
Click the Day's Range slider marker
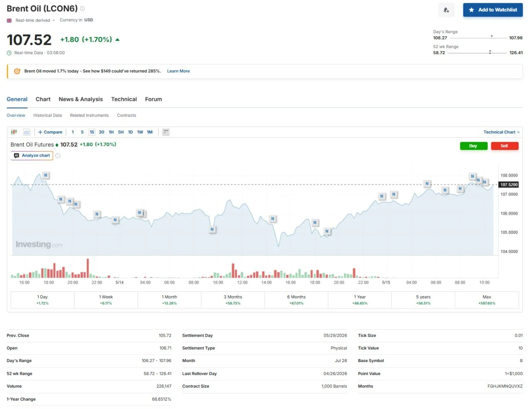coord(492,37)
